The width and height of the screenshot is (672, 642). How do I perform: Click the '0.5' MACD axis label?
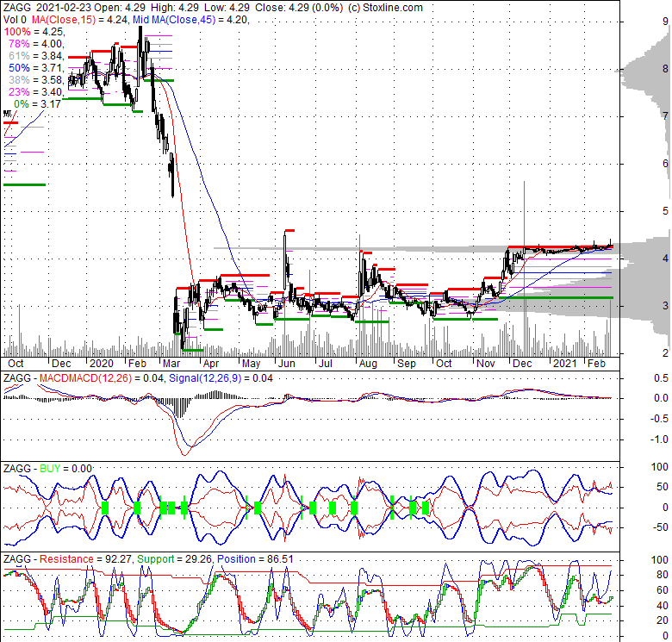(661, 378)
